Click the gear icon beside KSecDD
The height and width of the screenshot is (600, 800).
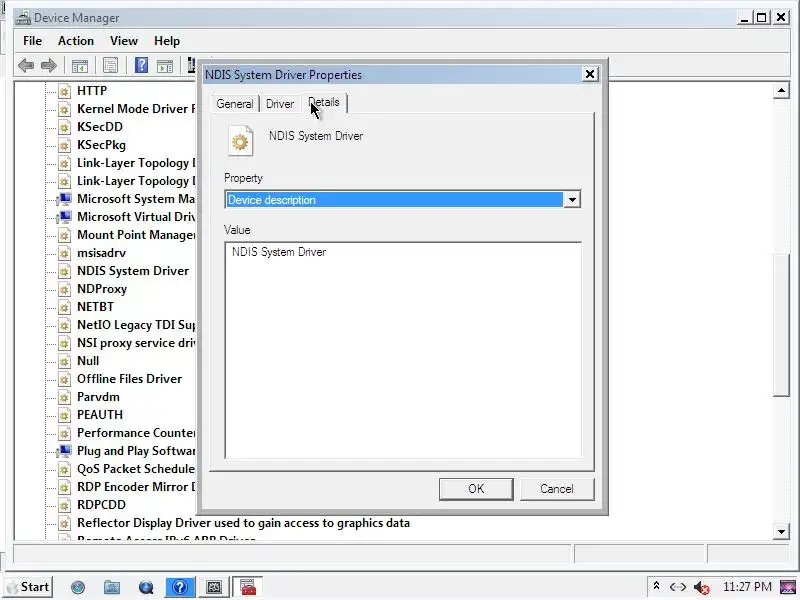pyautogui.click(x=64, y=127)
